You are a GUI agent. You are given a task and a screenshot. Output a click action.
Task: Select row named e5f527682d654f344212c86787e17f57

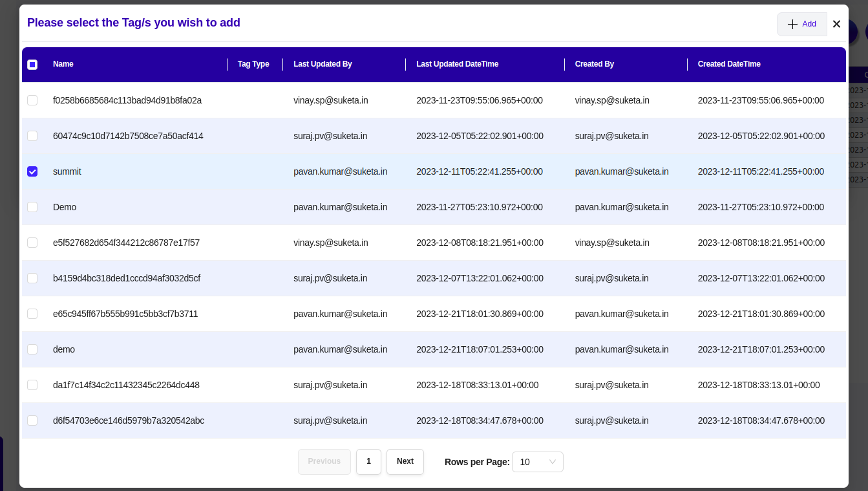[32, 243]
